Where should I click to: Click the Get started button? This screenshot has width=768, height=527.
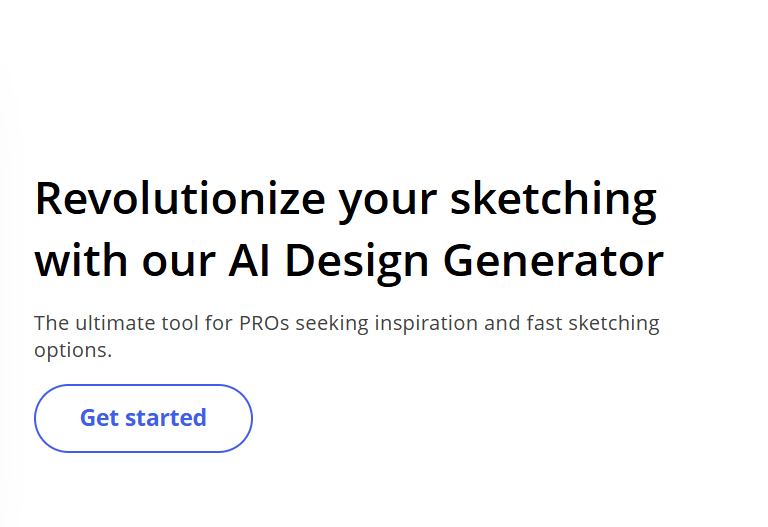(143, 418)
